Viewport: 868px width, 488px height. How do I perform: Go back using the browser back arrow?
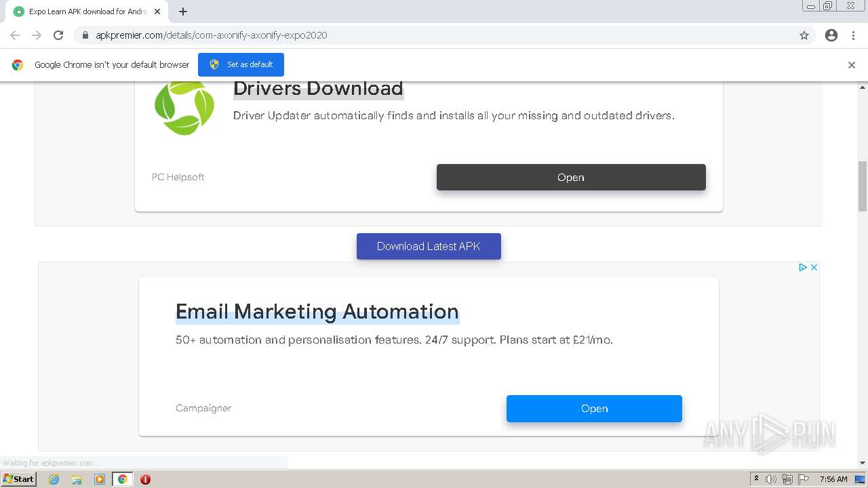(15, 35)
